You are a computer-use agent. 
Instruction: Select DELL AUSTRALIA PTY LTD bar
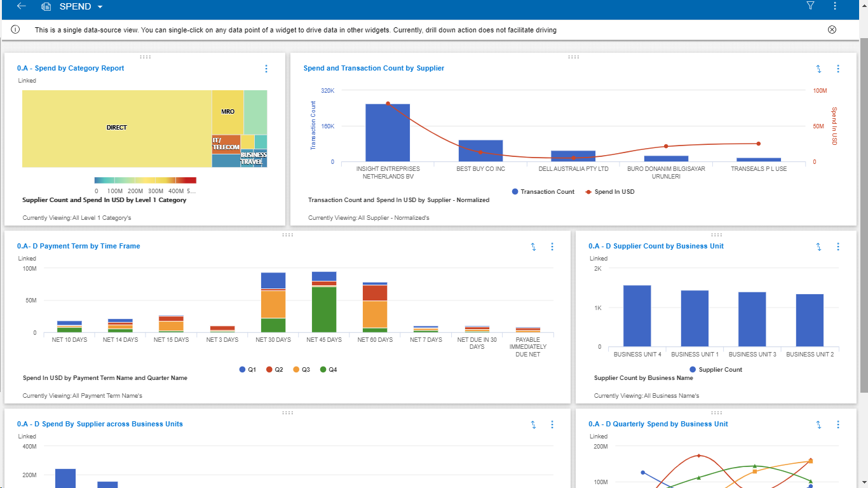pos(573,156)
